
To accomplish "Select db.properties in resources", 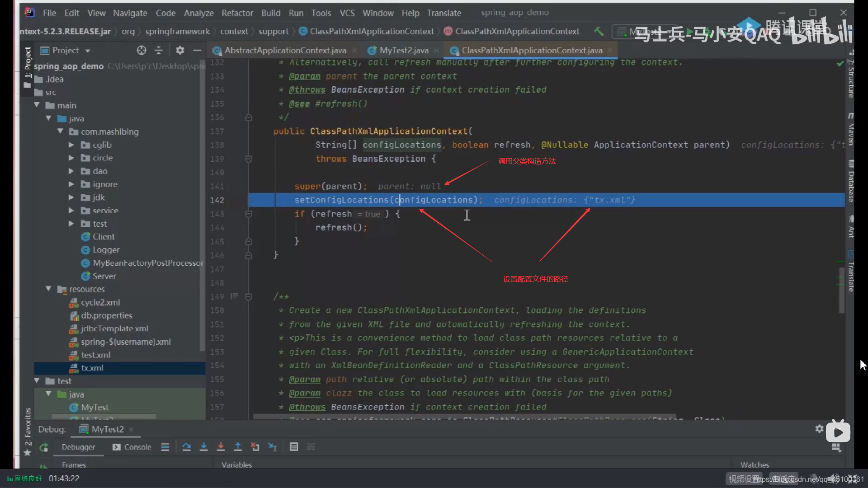I will tap(107, 315).
